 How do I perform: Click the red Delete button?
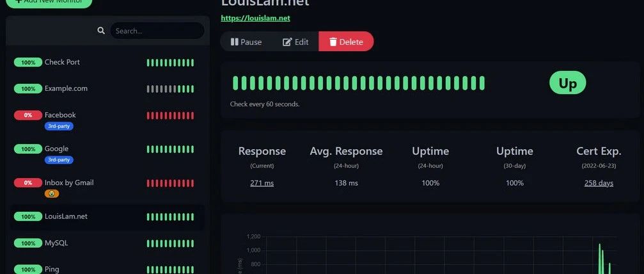[x=346, y=42]
